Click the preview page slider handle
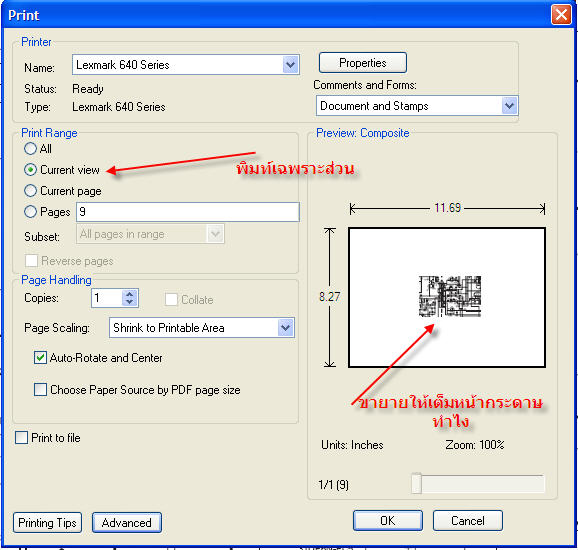Image resolution: width=578 pixels, height=550 pixels. click(416, 483)
